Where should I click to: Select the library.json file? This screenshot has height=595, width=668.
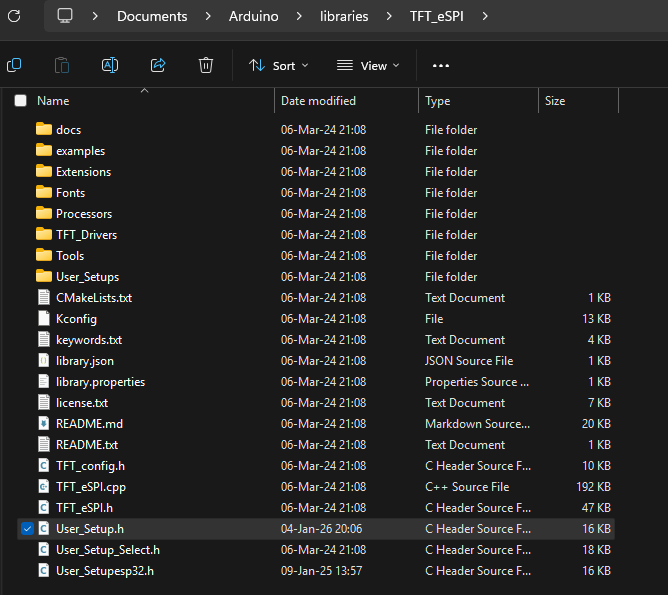(85, 361)
